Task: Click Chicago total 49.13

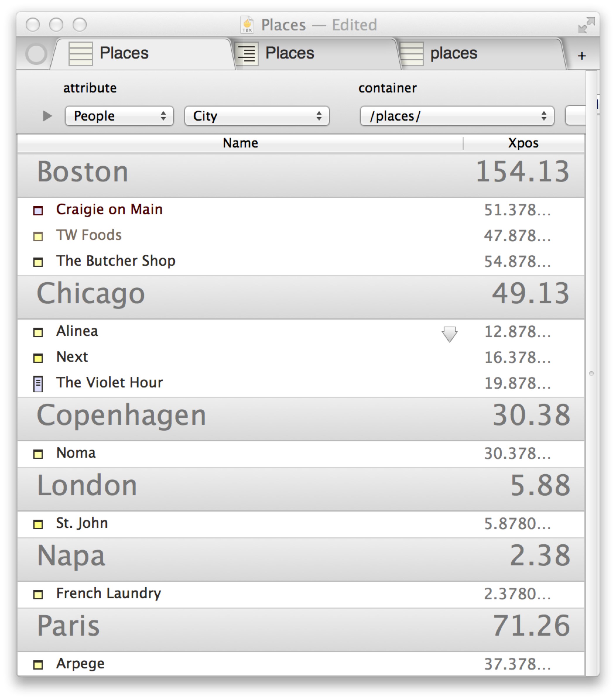Action: [531, 294]
